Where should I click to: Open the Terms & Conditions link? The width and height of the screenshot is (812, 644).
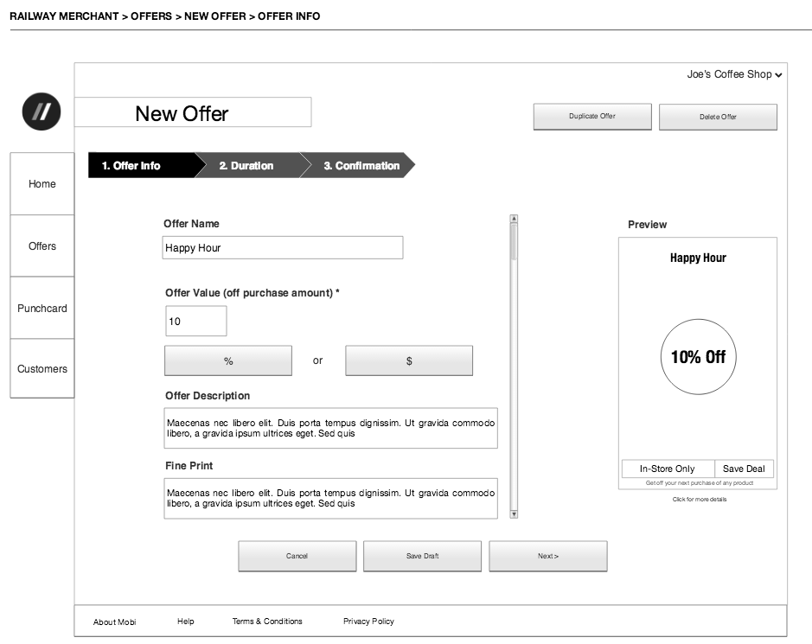(267, 622)
